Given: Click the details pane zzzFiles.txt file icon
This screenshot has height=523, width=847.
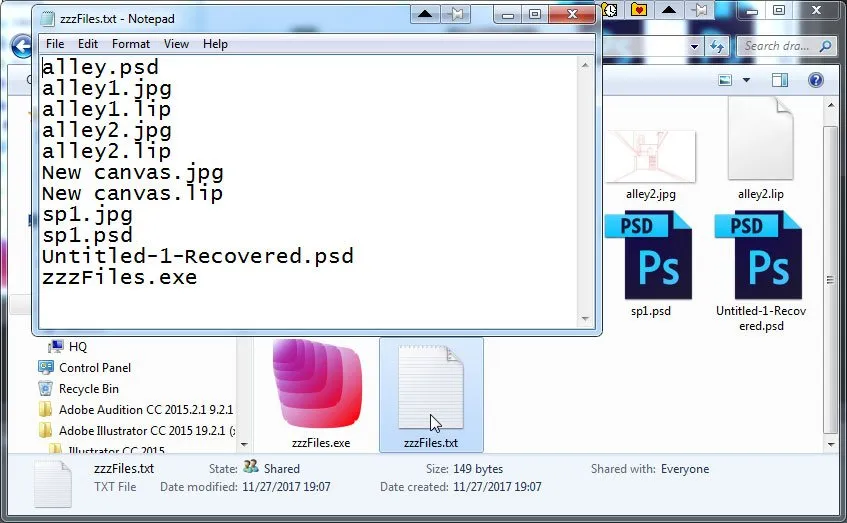Looking at the screenshot, I should point(52,484).
